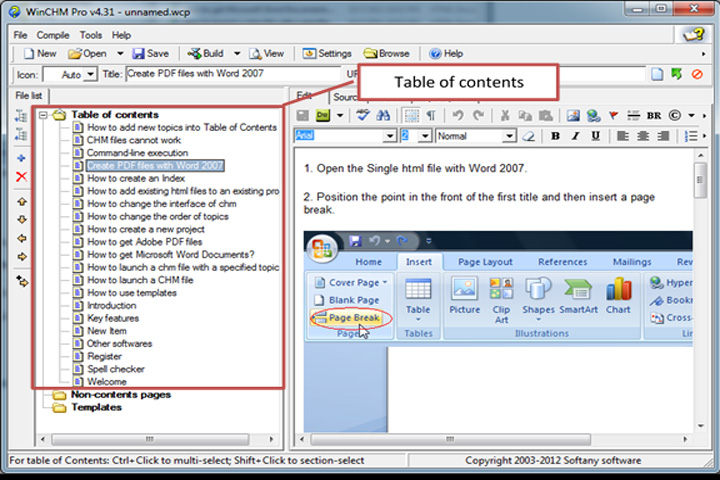The width and height of the screenshot is (720, 480).
Task: Click the eraser clear formatting icon
Action: tap(529, 136)
